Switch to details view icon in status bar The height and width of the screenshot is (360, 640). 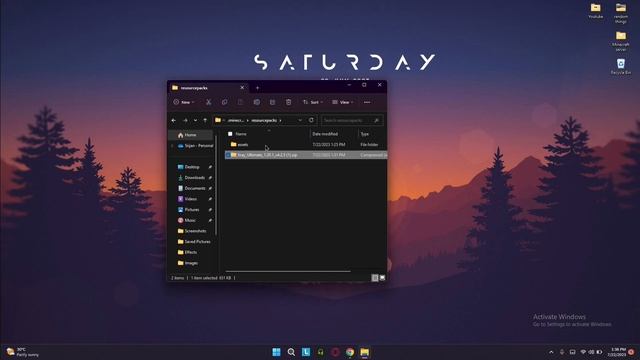click(375, 278)
